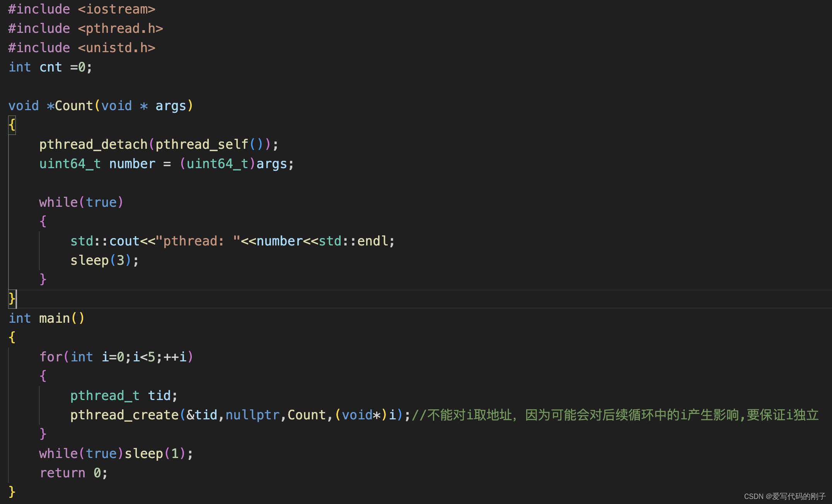832x504 pixels.
Task: Click the 'pthread_create' function call
Action: (124, 415)
